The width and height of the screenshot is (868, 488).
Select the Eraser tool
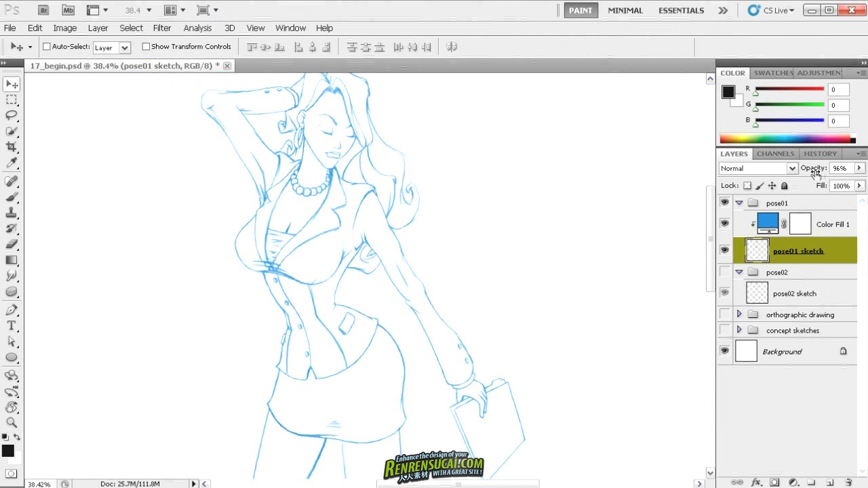coord(12,245)
